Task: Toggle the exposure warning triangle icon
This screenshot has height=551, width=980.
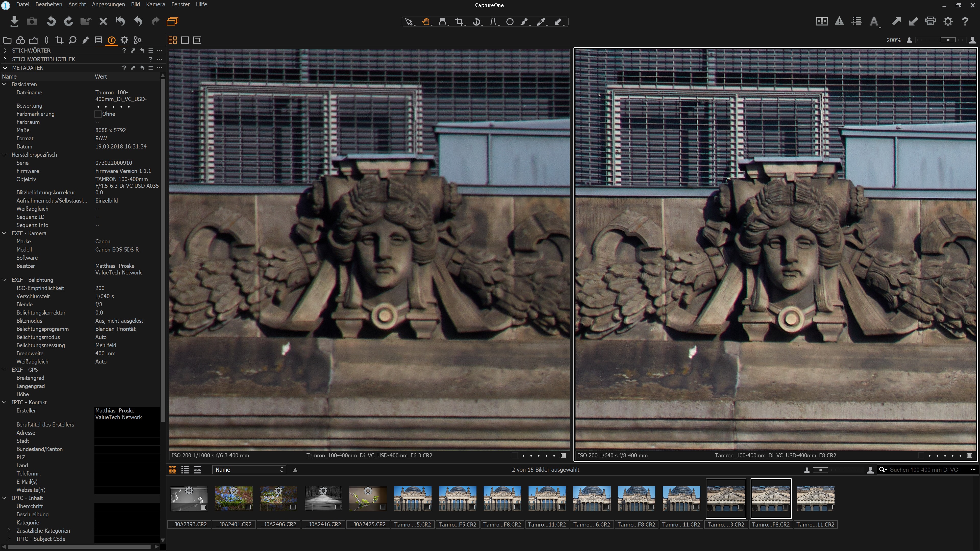Action: pyautogui.click(x=839, y=21)
